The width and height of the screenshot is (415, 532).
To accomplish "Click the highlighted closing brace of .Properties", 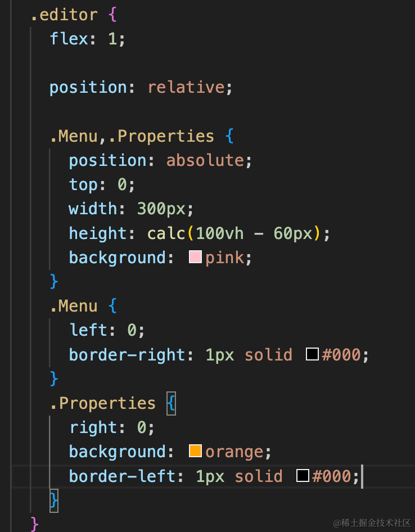I will (54, 501).
